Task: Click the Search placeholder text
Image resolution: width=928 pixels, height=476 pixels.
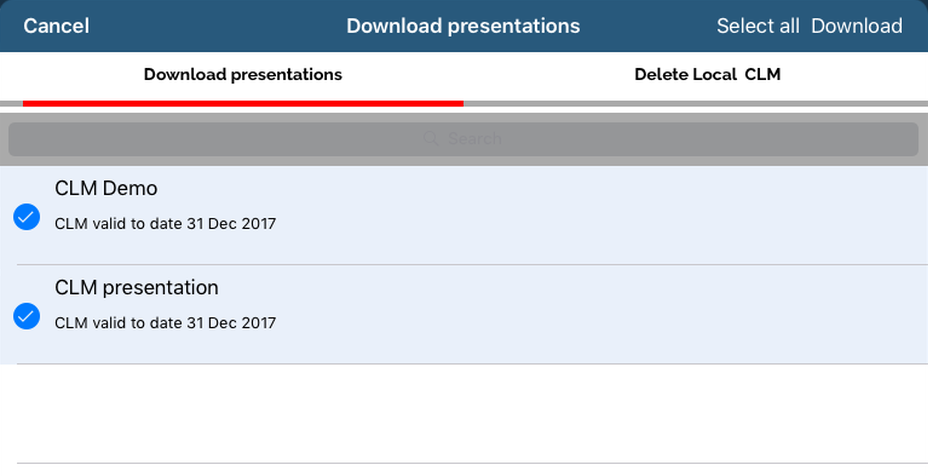Action: coord(475,139)
